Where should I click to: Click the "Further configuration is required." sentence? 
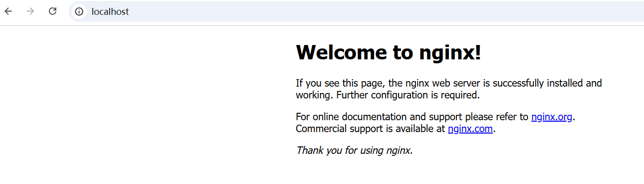tap(408, 95)
